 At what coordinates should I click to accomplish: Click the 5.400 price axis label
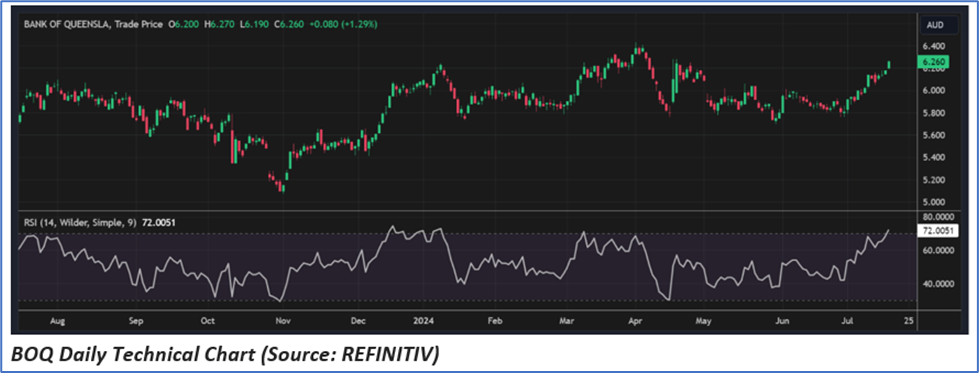click(935, 157)
